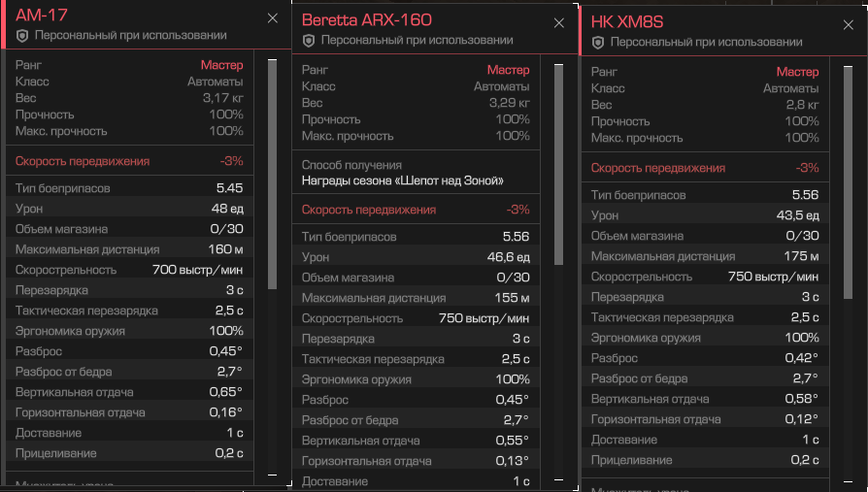Click HK XM8S horizontal recoil 0,12°
This screenshot has width=868, height=492.
coord(802,419)
